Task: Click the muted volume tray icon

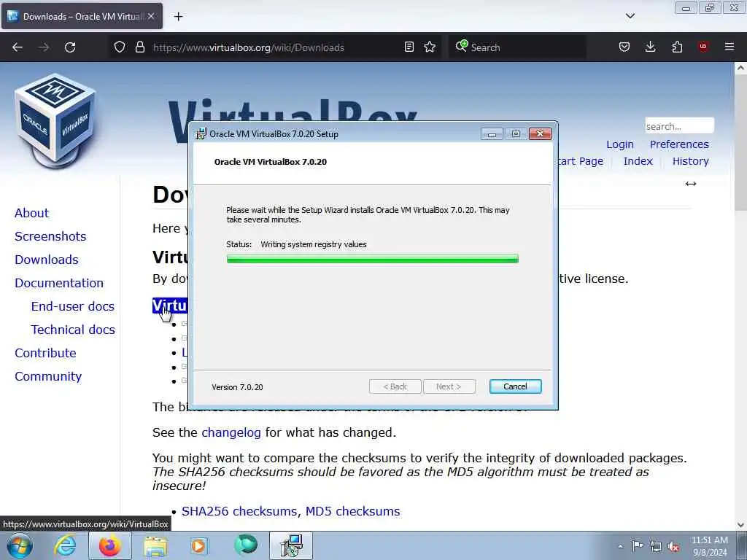Action: point(673,546)
